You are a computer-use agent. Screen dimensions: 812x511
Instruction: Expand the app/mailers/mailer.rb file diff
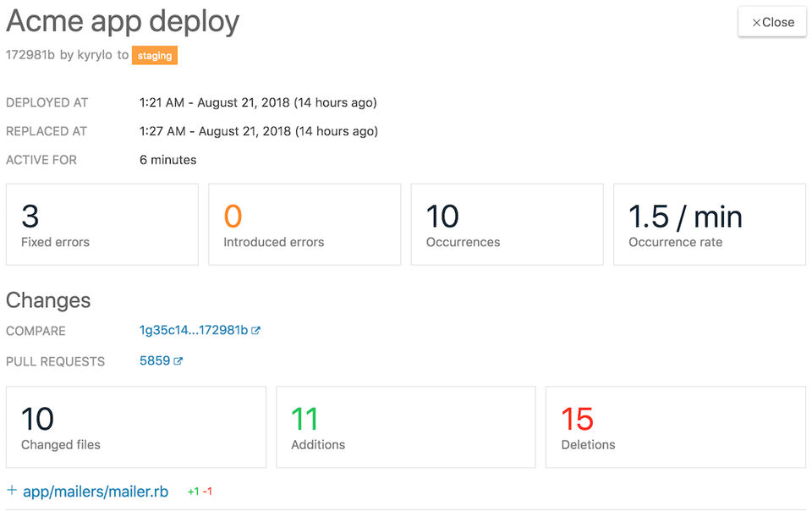click(x=12, y=491)
